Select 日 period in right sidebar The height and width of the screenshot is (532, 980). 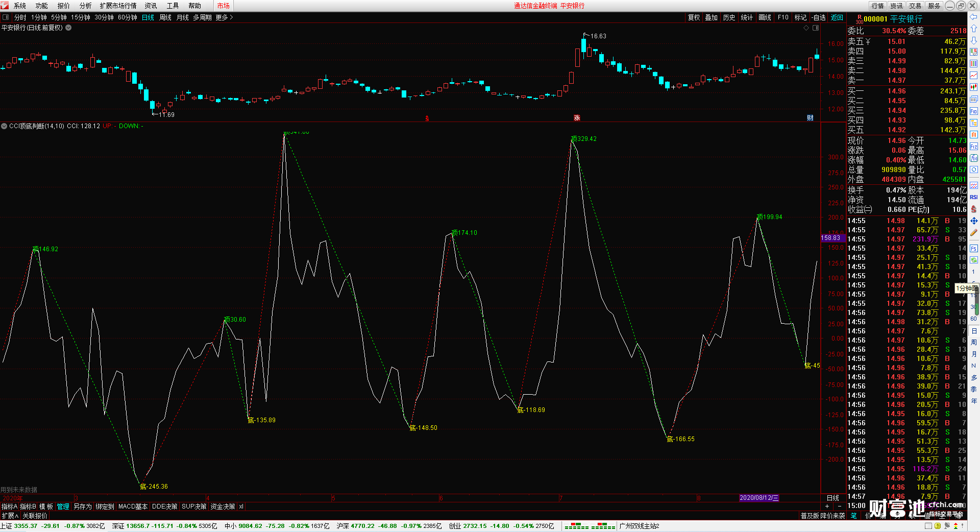974,331
